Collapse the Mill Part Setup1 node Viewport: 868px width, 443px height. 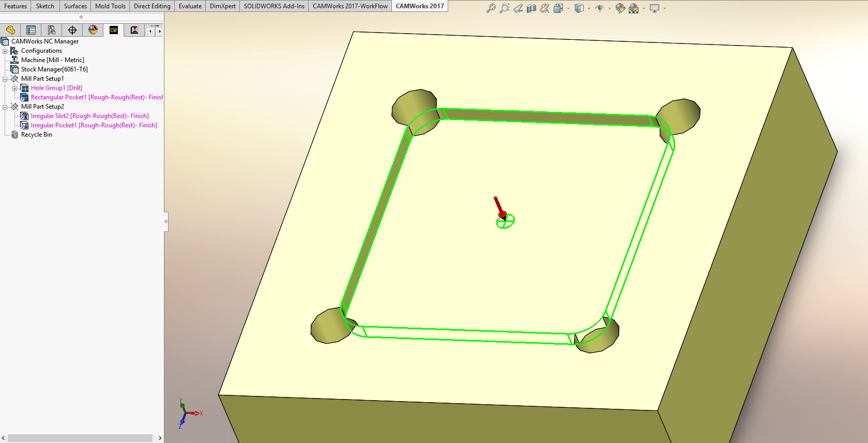5,79
